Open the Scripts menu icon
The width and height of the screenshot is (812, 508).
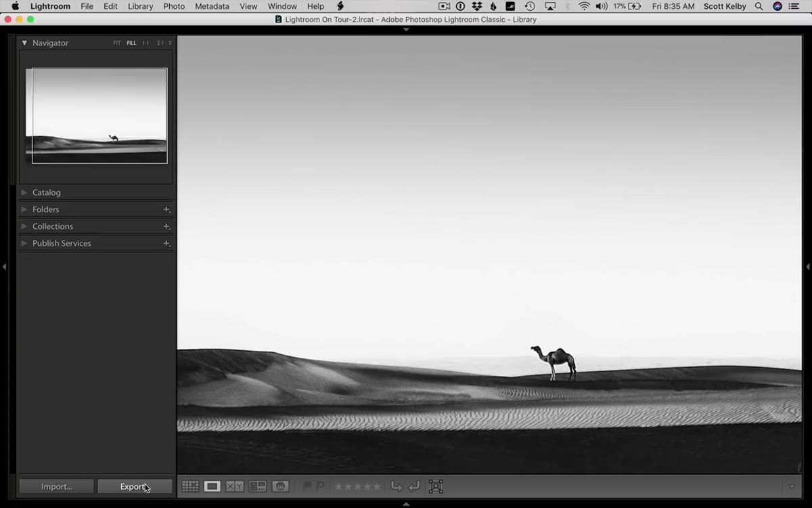[340, 6]
